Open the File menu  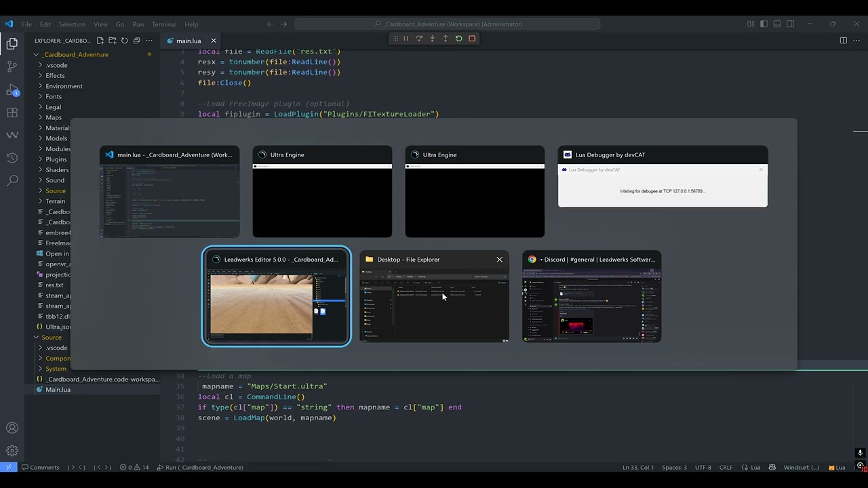click(x=26, y=24)
